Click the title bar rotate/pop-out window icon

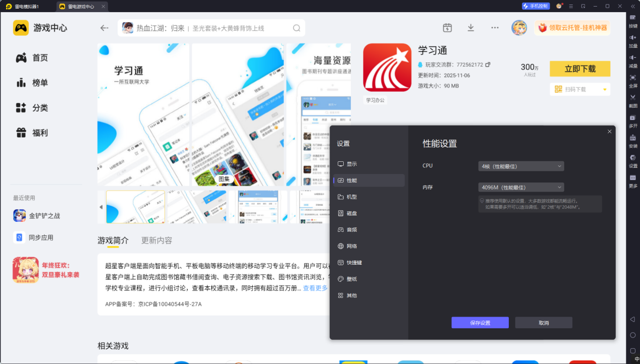(x=583, y=6)
